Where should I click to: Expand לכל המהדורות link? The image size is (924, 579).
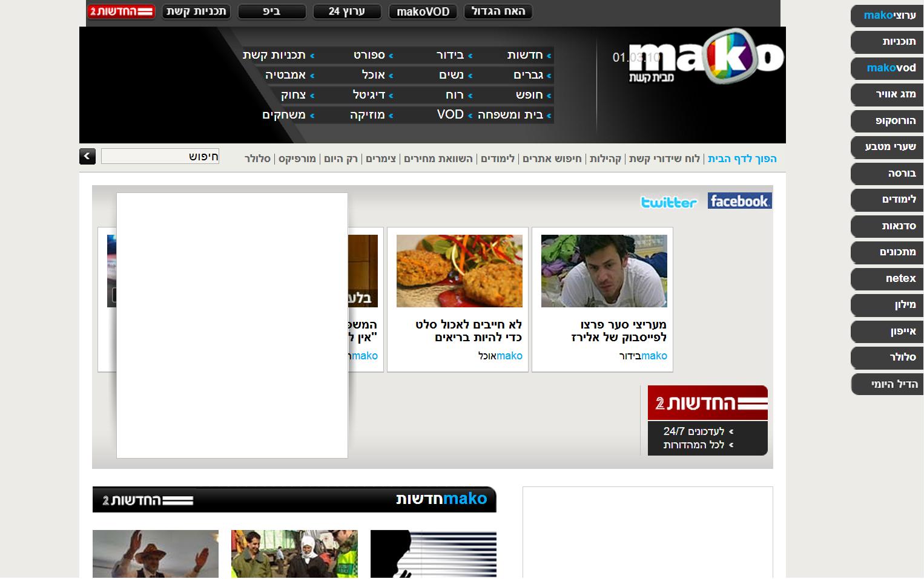[694, 445]
